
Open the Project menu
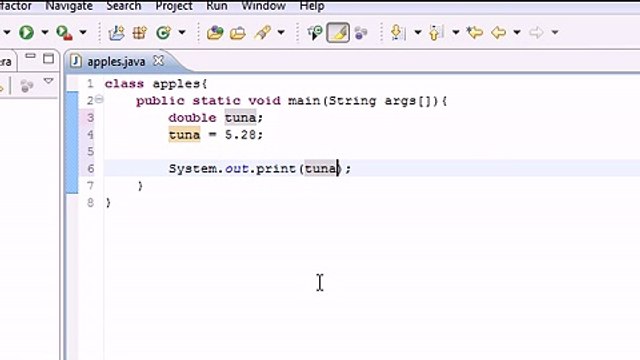(x=174, y=6)
